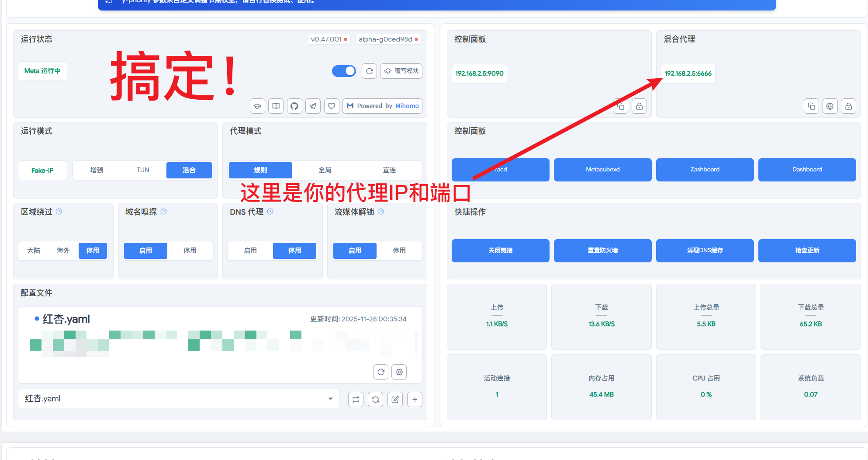The image size is (868, 460).
Task: Click the help icon beside 域名嗅探
Action: 164,212
